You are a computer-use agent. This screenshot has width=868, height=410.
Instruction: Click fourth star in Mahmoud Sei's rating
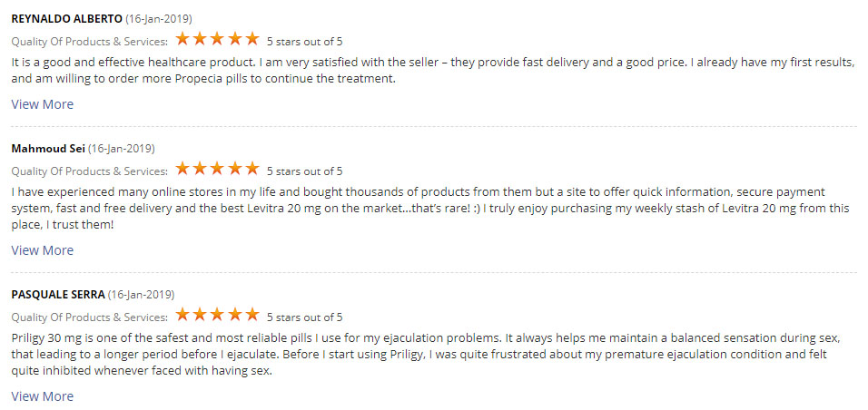(x=234, y=169)
